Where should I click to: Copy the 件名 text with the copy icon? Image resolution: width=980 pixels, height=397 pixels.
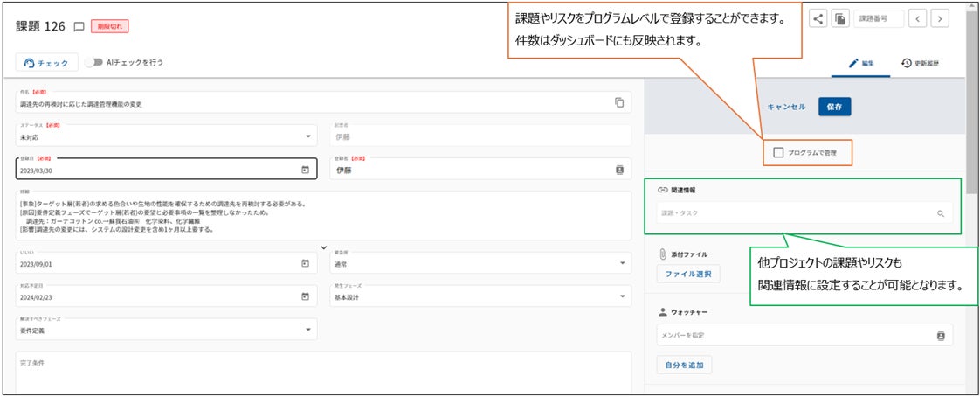click(x=619, y=102)
